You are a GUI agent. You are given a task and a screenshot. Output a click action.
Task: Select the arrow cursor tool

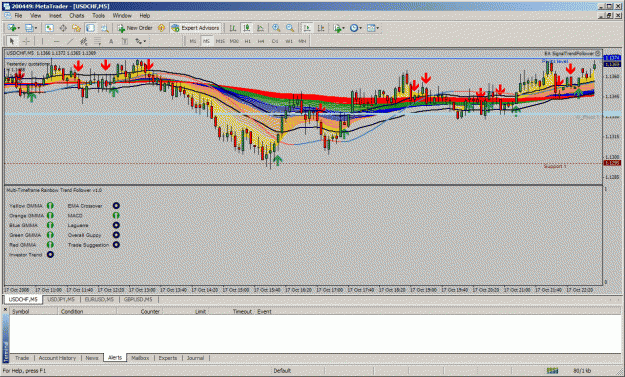coord(12,41)
